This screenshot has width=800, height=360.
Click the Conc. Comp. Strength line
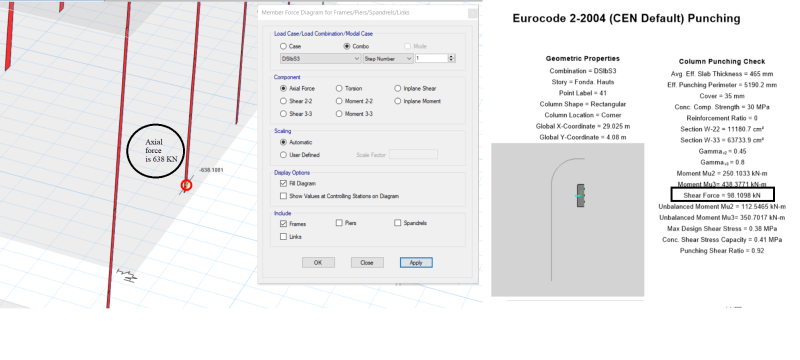click(x=722, y=108)
